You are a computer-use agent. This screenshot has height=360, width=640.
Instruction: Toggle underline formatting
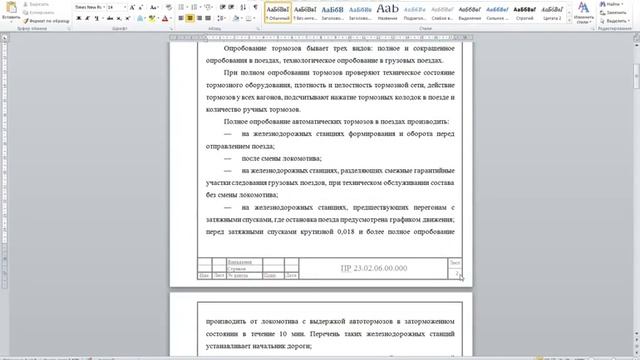pyautogui.click(x=96, y=18)
